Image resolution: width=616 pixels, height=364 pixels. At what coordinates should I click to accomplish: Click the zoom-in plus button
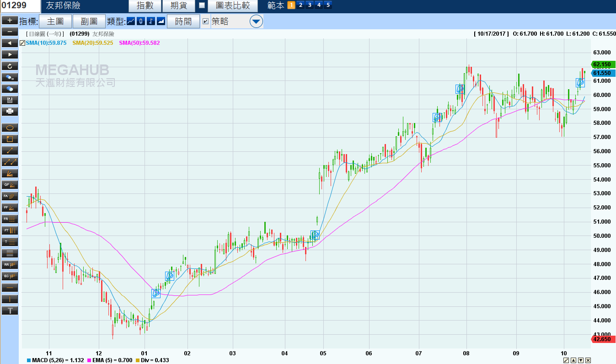click(x=10, y=21)
